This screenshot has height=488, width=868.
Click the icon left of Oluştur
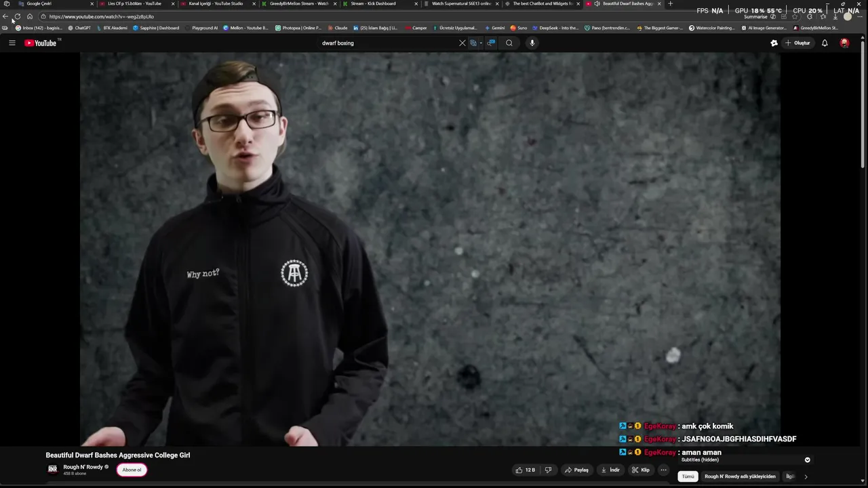point(774,43)
